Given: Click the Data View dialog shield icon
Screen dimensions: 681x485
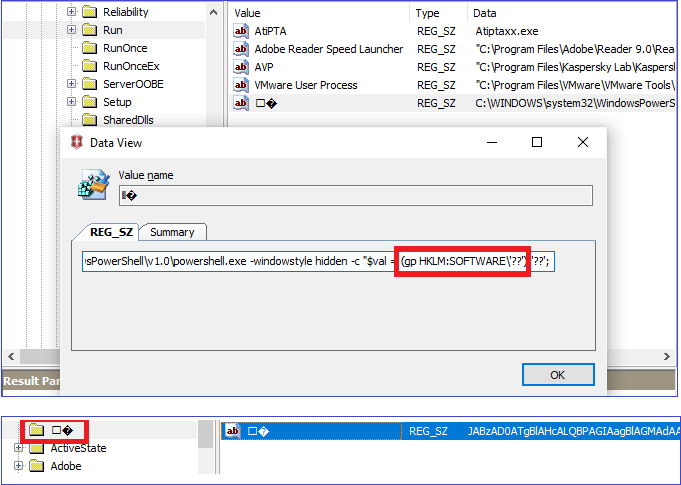Looking at the screenshot, I should [77, 142].
